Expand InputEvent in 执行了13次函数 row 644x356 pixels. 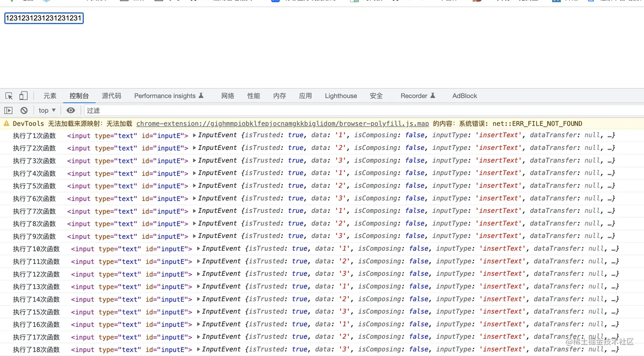[x=198, y=287]
